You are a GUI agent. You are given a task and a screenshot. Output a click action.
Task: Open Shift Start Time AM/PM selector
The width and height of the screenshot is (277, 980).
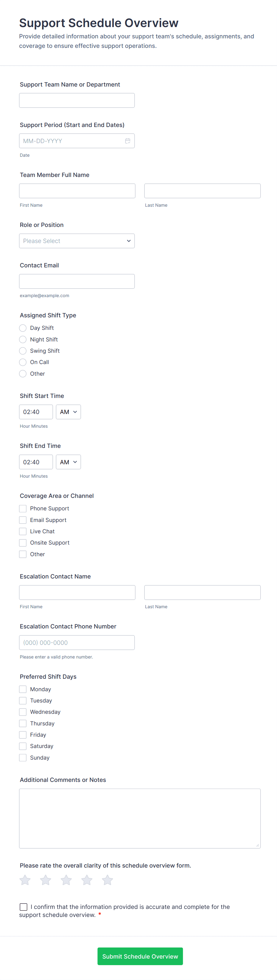[x=68, y=412]
